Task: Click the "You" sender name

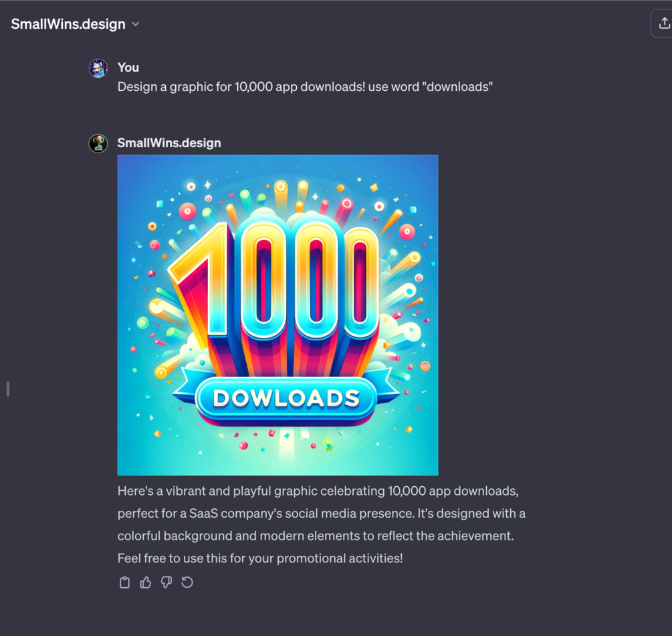Action: (128, 68)
